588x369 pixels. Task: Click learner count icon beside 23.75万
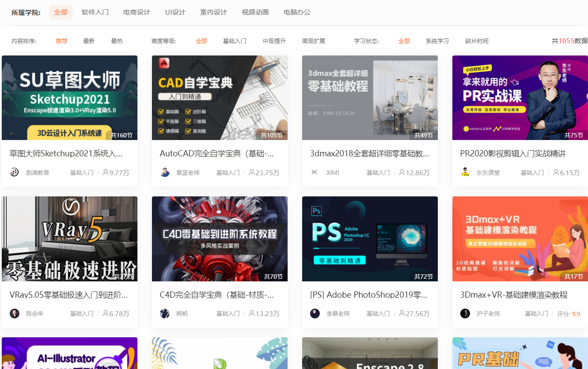point(251,172)
